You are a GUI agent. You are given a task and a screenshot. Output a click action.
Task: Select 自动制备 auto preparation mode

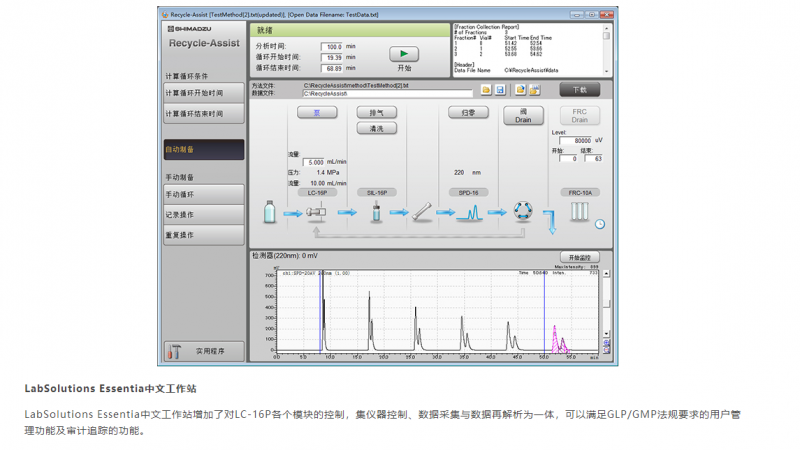tap(204, 149)
